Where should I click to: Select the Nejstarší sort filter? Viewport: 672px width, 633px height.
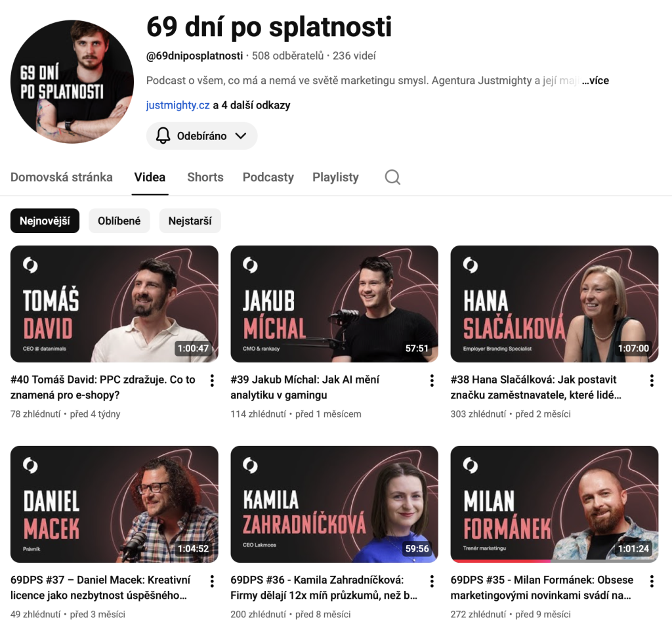(190, 221)
